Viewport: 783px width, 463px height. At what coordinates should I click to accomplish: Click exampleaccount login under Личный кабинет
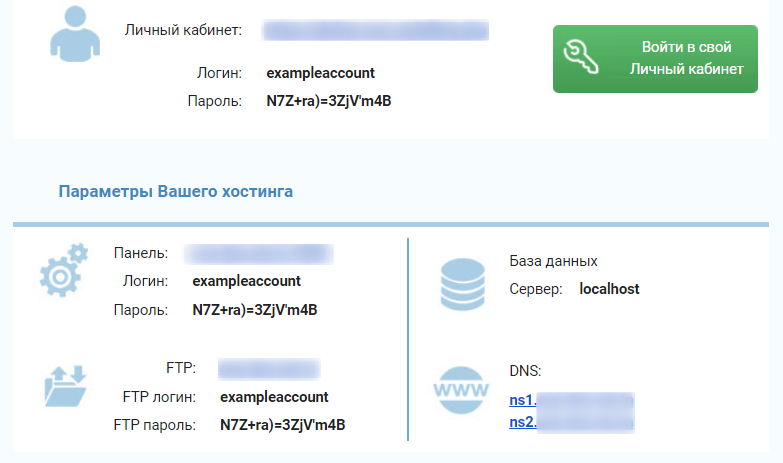320,73
